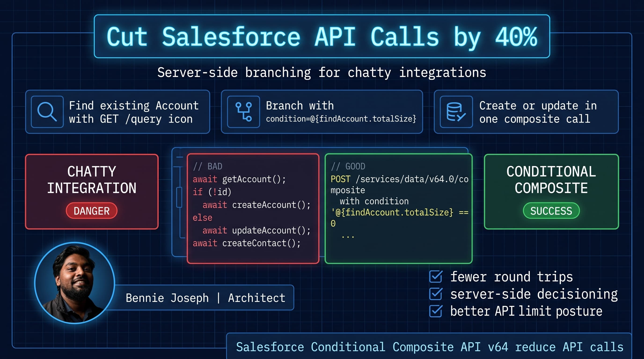Click the 'with condition' code line
The height and width of the screenshot is (359, 644).
(x=374, y=201)
